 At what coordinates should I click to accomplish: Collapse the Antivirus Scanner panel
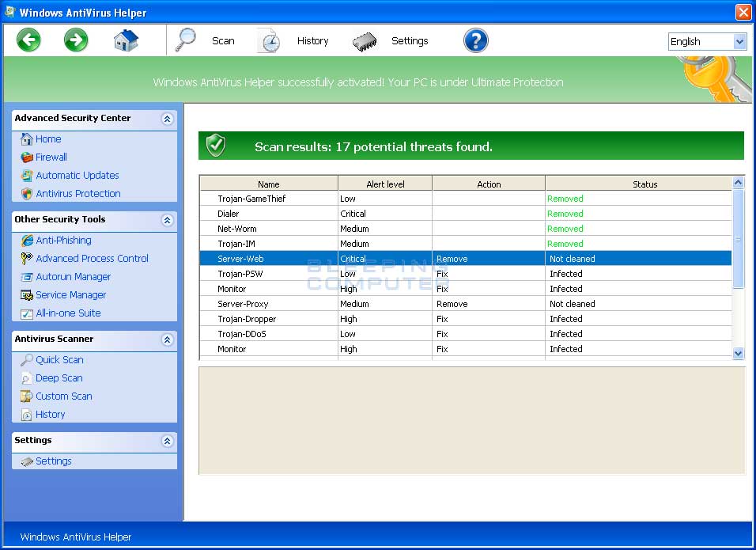pyautogui.click(x=168, y=339)
